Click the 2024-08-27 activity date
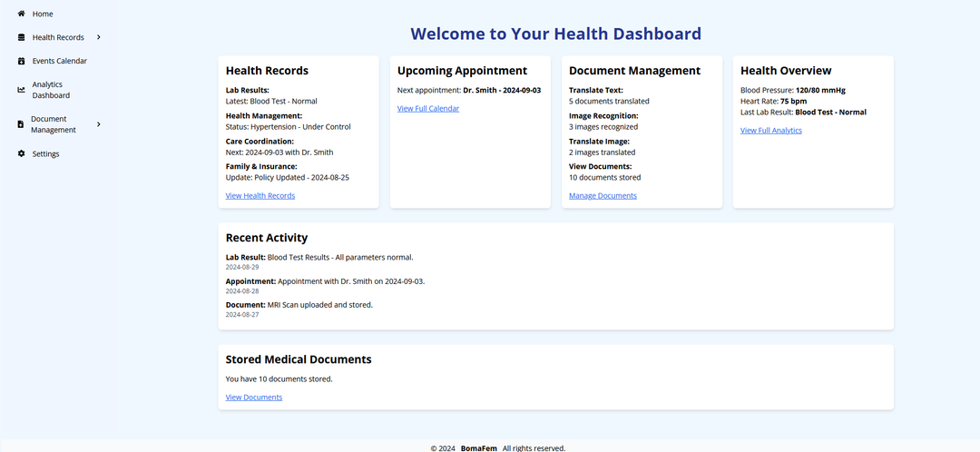The width and height of the screenshot is (980, 452). pyautogui.click(x=242, y=315)
